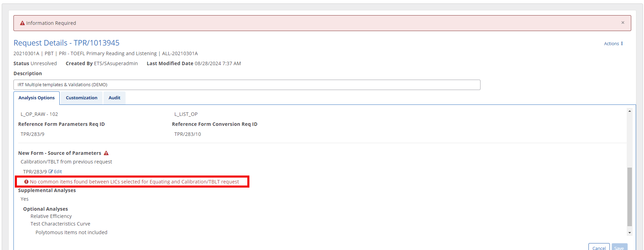Select the Analysis Options tab
Screen dimensions: 644x250
(x=37, y=98)
